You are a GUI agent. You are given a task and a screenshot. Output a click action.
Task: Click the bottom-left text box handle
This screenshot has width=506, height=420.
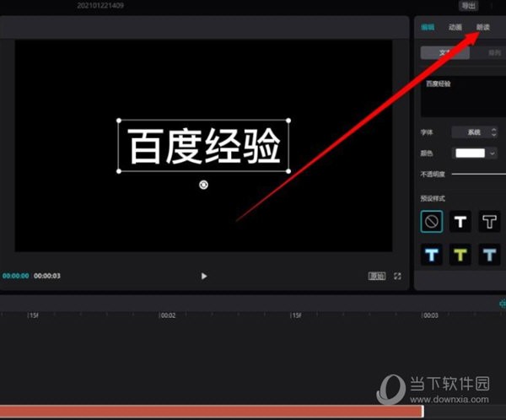point(119,171)
